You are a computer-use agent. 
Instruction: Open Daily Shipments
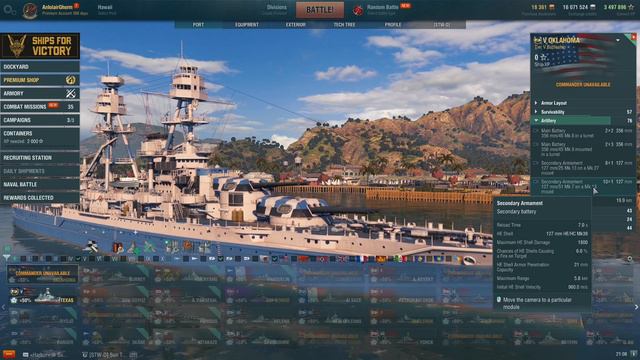pos(40,171)
